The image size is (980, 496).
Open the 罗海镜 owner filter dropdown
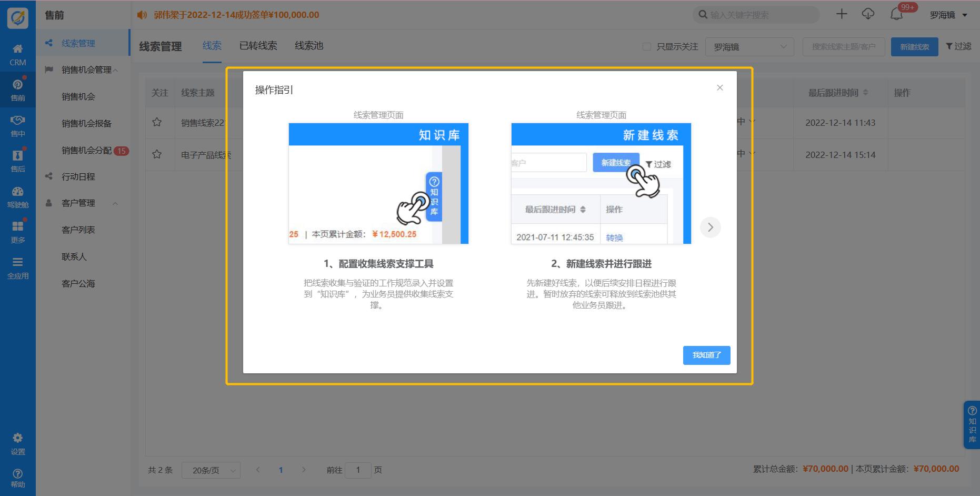click(749, 47)
